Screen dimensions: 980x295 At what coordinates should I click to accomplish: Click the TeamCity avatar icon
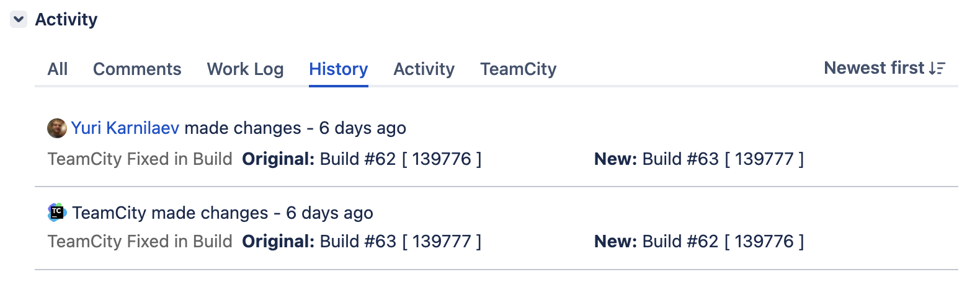click(57, 213)
